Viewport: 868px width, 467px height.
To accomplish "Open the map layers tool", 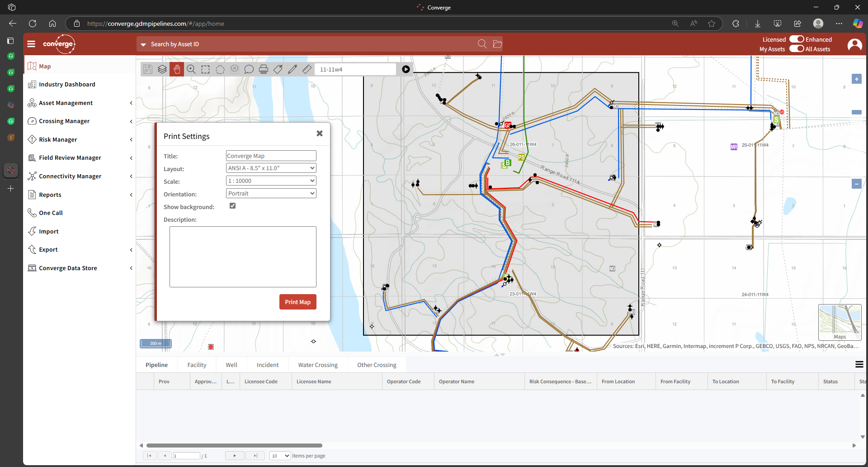I will pyautogui.click(x=162, y=69).
